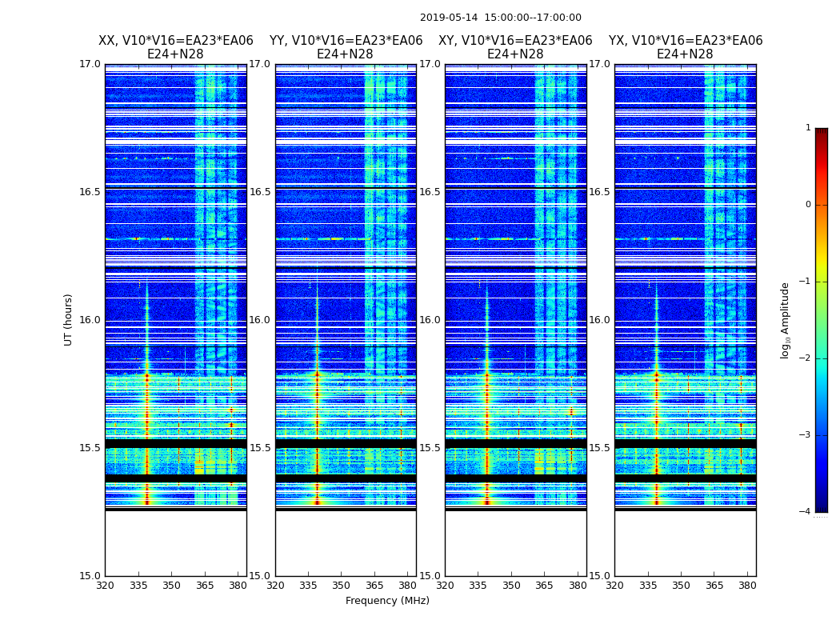Click E24+N28 subtitle under the XY title
The width and height of the screenshot is (840, 640).
515,54
